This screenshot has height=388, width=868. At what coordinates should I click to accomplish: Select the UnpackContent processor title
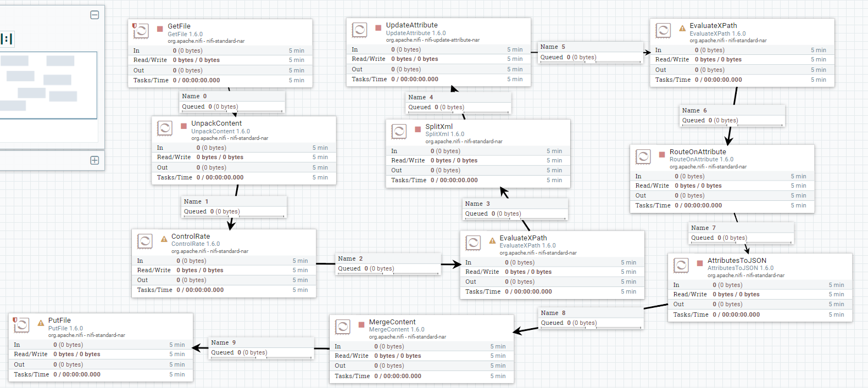pyautogui.click(x=216, y=123)
